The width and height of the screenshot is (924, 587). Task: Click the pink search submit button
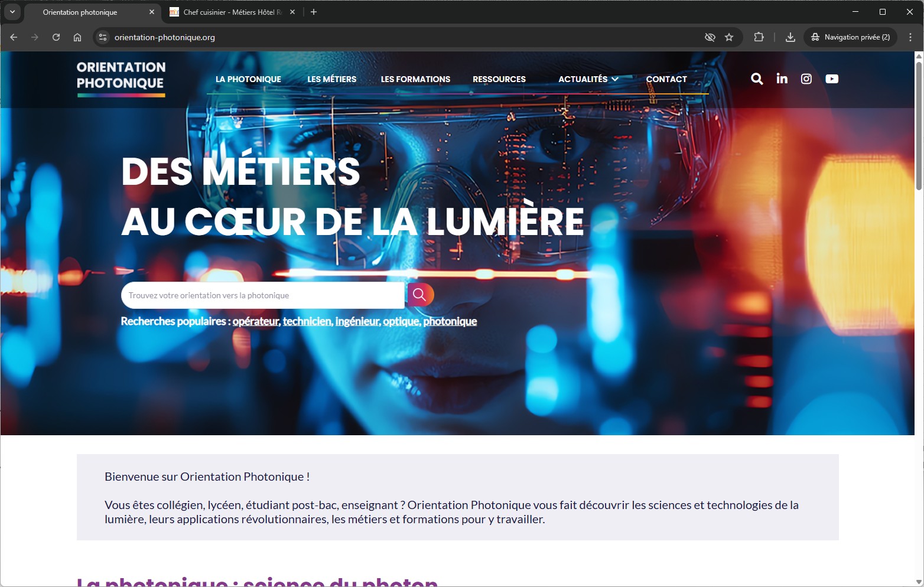pyautogui.click(x=420, y=295)
